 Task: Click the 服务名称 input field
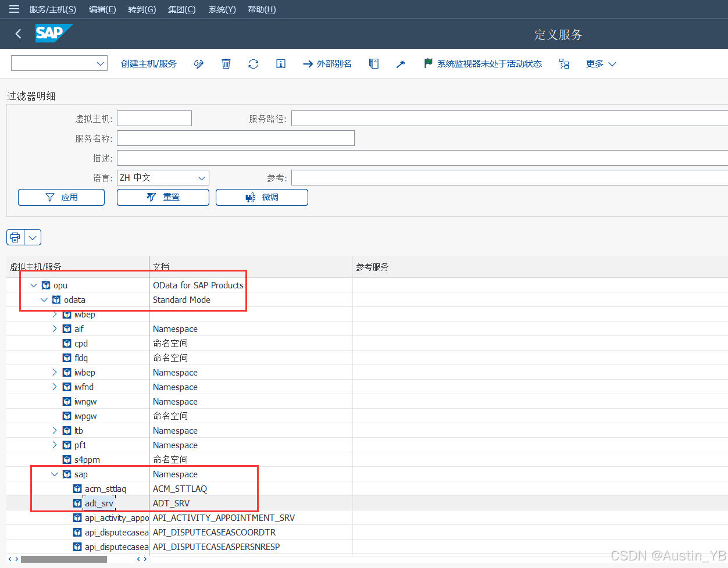click(x=235, y=138)
